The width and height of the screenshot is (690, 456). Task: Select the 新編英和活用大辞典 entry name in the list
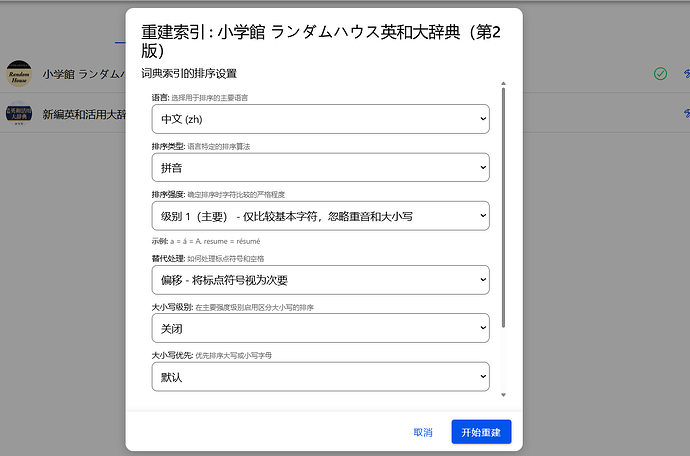pos(84,115)
